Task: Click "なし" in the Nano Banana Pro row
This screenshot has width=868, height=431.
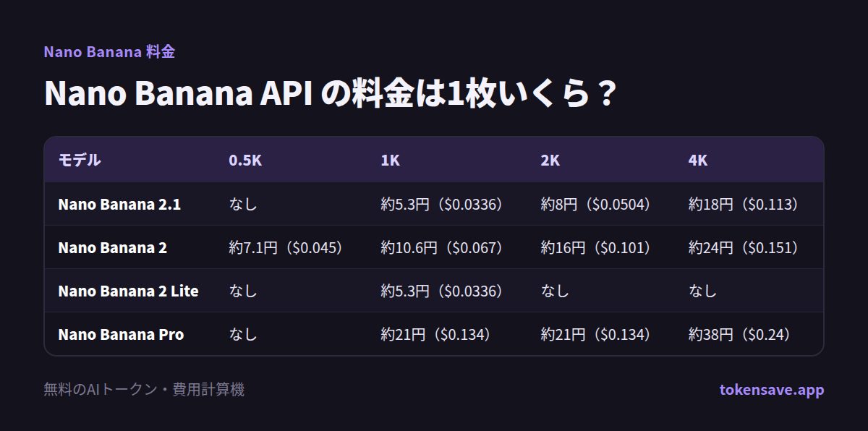Action: (x=243, y=335)
